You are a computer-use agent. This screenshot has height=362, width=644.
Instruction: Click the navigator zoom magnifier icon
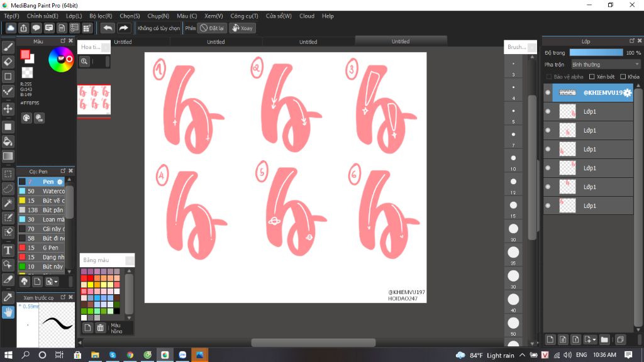(84, 62)
